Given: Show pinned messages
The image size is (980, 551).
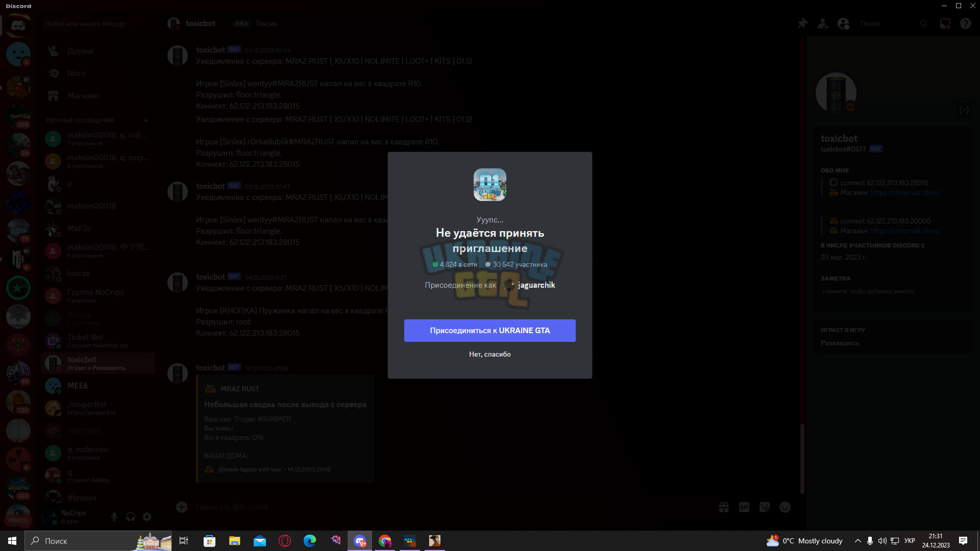Looking at the screenshot, I should [x=803, y=23].
